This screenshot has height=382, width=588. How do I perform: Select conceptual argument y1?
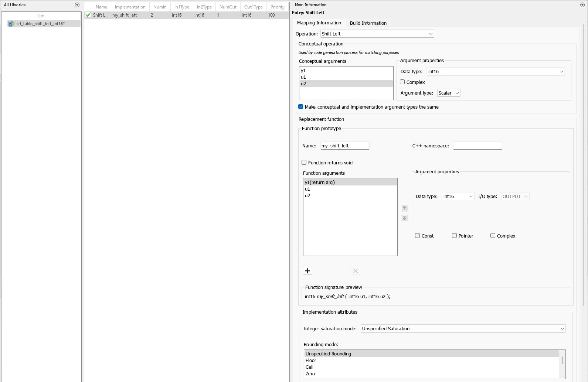coord(346,71)
